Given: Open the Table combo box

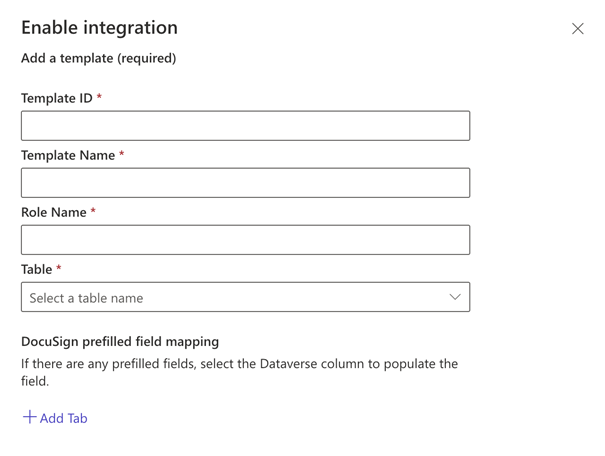Looking at the screenshot, I should [x=245, y=297].
